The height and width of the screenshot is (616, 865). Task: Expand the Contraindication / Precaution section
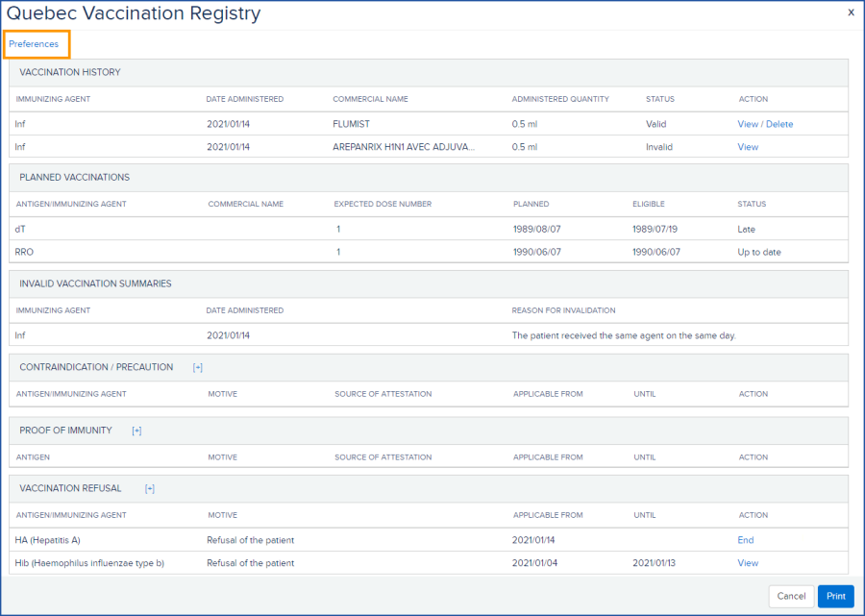[196, 366]
